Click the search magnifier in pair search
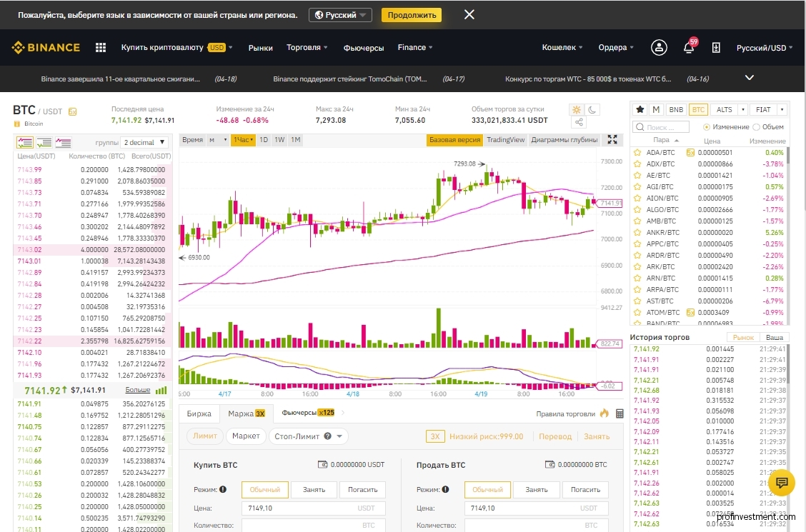Viewport: 806px width, 532px height. click(640, 127)
